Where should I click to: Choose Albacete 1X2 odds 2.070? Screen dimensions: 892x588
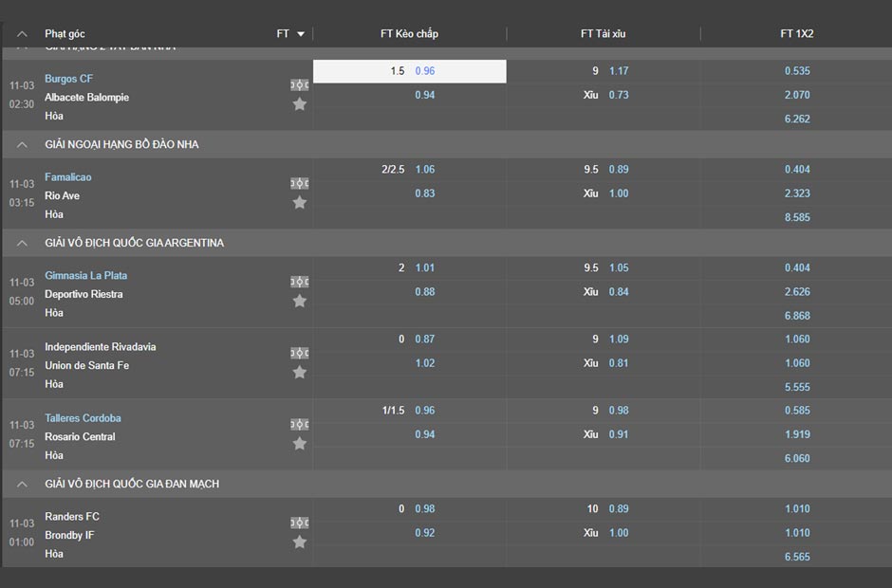[x=797, y=95]
